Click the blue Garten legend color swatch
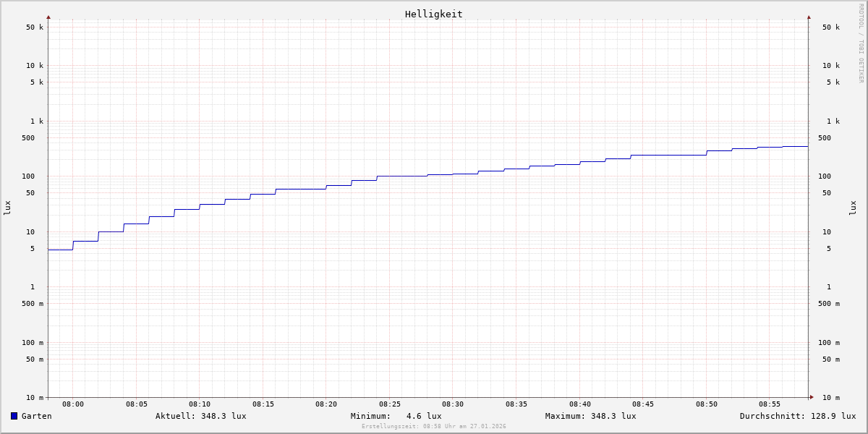Viewport: 868px width, 434px height. click(14, 416)
